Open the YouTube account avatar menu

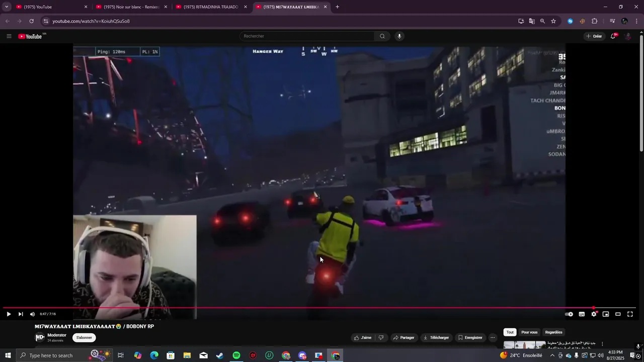pos(628,36)
